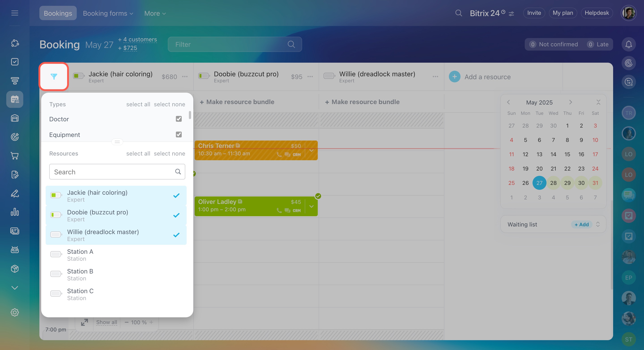Open the online store cart sidebar icon
The height and width of the screenshot is (350, 644).
[x=15, y=156]
